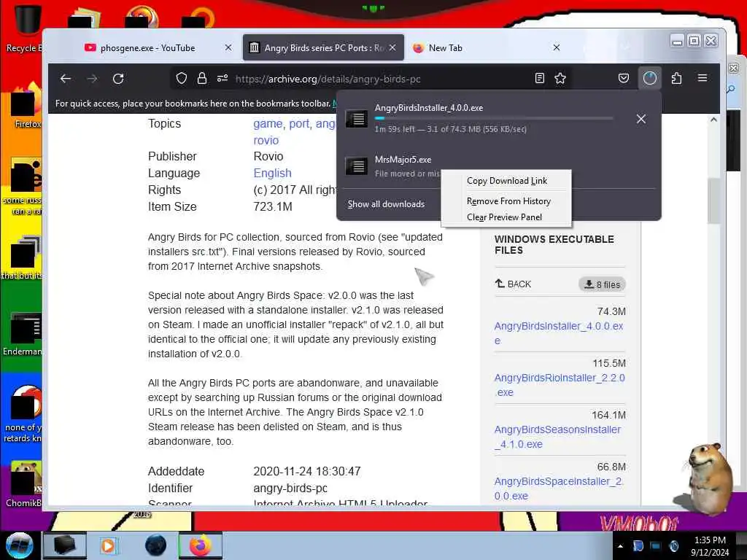Click the Addeddate value '2020-11-24 18:30:47'
This screenshot has height=560, width=747.
pos(307,472)
